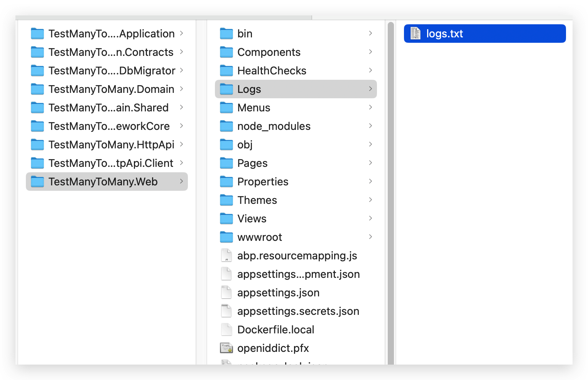Expand the Components folder chevron
The height and width of the screenshot is (380, 588).
pyautogui.click(x=370, y=52)
